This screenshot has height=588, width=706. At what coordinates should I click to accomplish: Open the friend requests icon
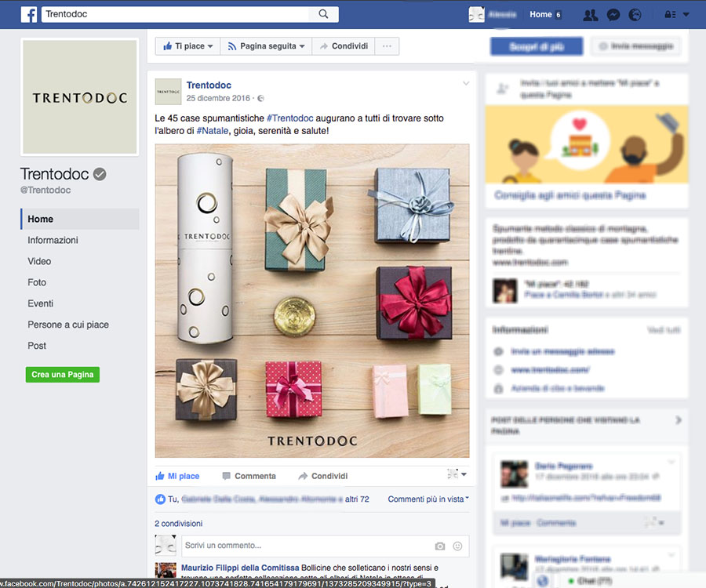590,15
